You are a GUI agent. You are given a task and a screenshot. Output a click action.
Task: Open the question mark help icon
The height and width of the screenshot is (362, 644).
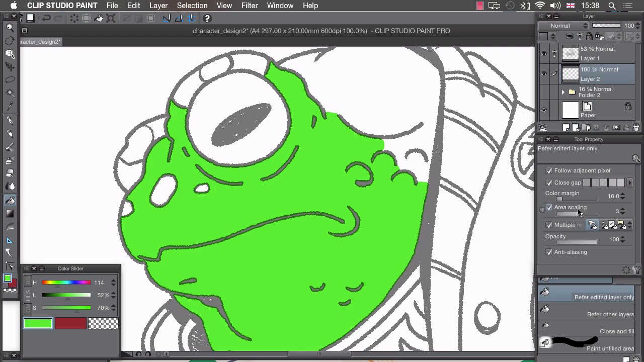[x=207, y=18]
